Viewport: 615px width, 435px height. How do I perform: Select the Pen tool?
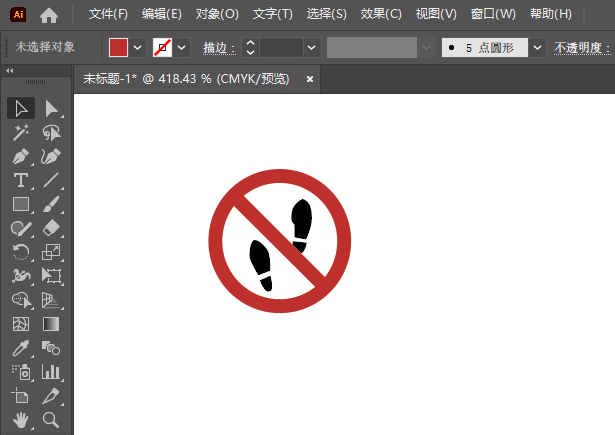pos(21,157)
